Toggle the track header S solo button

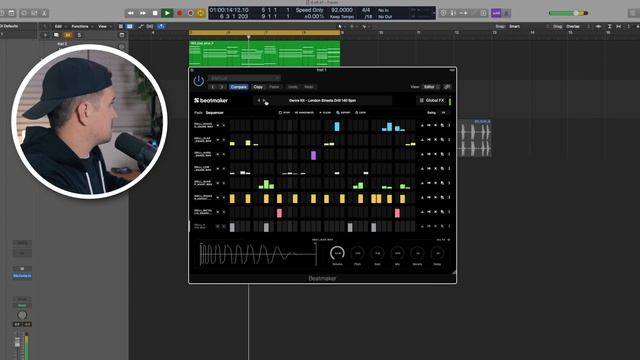[79, 35]
